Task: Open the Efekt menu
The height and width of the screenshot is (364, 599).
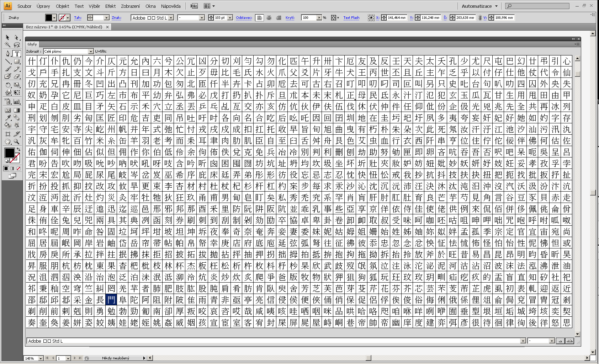Action: click(x=110, y=6)
